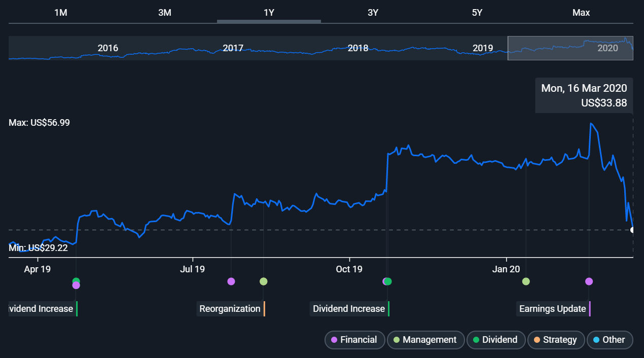This screenshot has height=358, width=644.
Task: Jump to 2019 in the overview timeline
Action: pyautogui.click(x=483, y=48)
